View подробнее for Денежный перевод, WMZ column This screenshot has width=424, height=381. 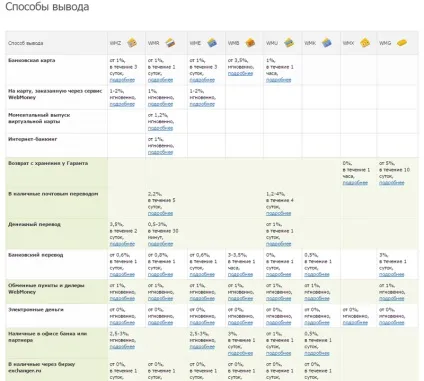tap(122, 244)
